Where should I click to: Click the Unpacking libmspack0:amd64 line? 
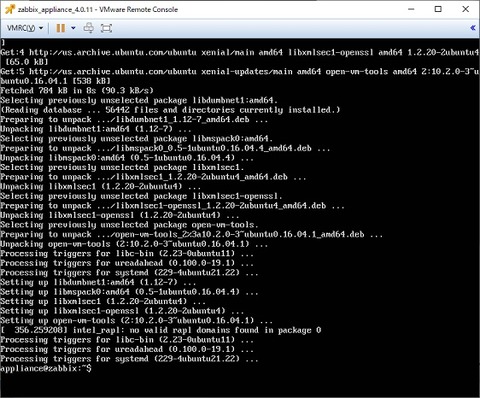127,158
